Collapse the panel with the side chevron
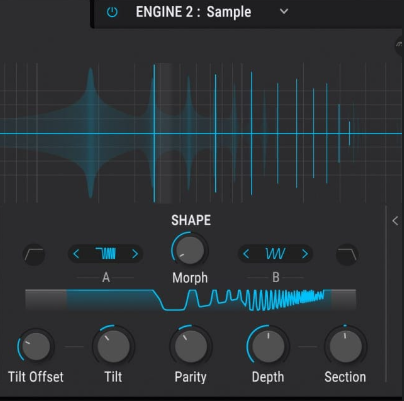 coord(395,221)
